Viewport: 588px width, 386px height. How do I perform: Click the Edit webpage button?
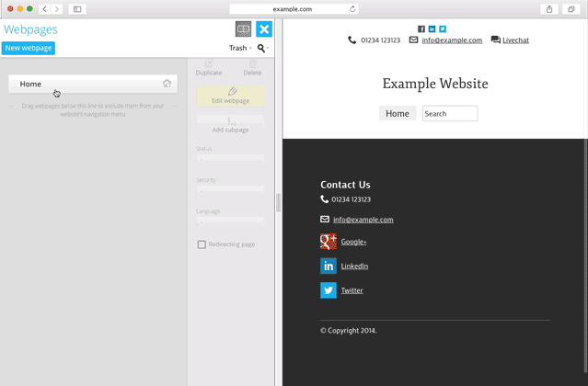click(231, 96)
